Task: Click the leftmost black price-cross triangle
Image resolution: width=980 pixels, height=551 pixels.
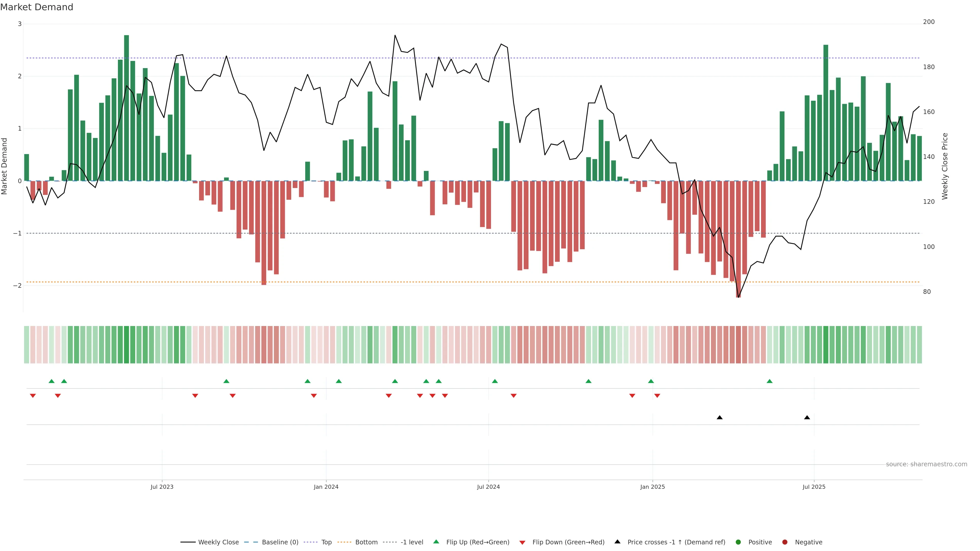Action: tap(719, 418)
